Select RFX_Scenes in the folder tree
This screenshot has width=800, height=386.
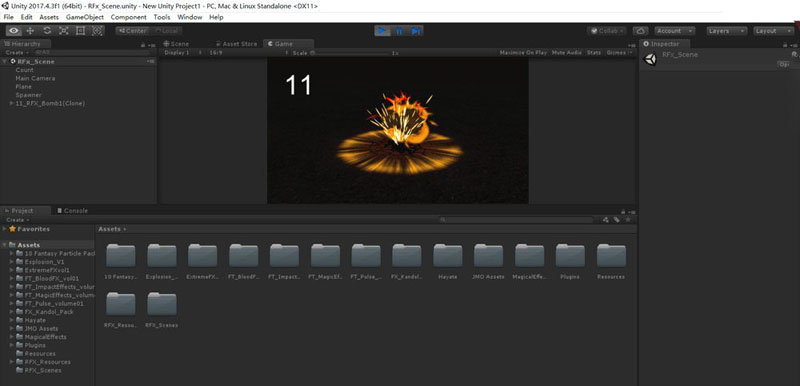point(43,370)
